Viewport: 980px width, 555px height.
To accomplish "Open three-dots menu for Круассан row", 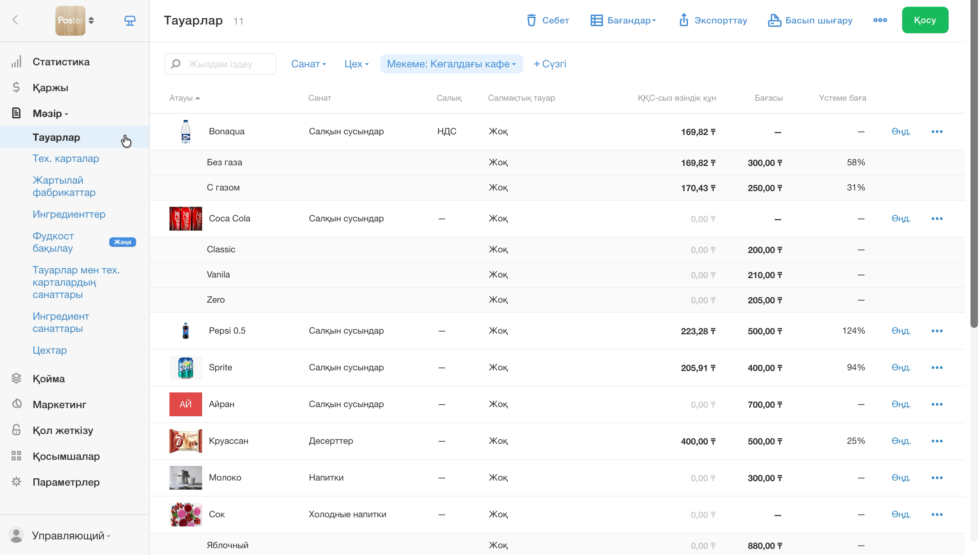I will tap(937, 441).
